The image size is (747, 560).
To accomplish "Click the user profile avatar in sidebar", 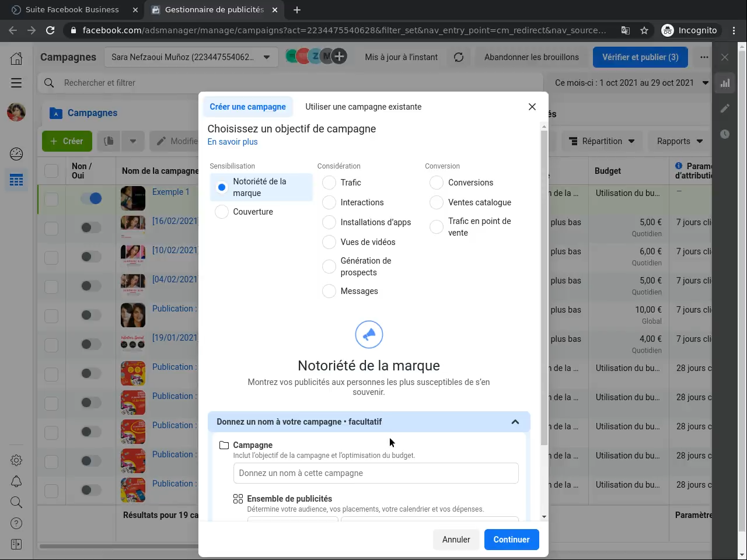I will pyautogui.click(x=16, y=112).
